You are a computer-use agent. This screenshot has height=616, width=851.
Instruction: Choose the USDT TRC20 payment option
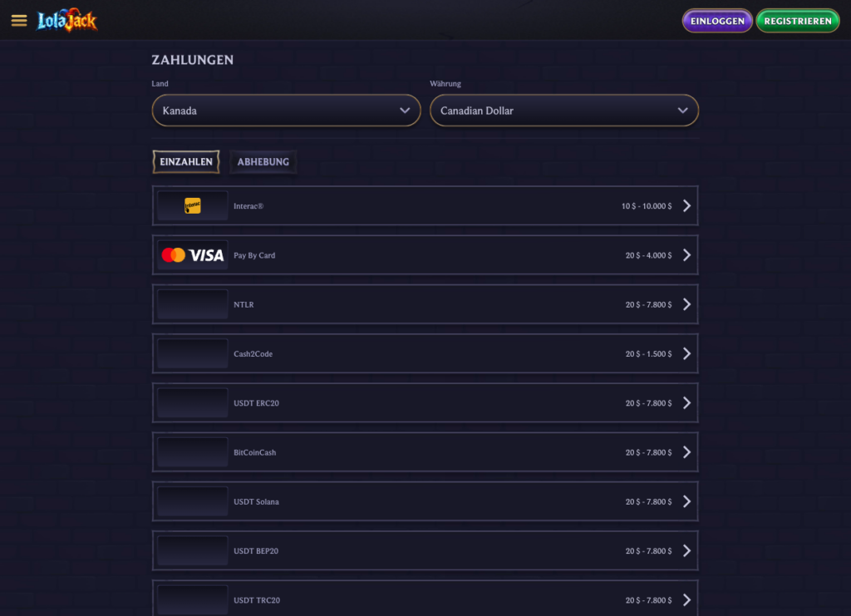[425, 599]
